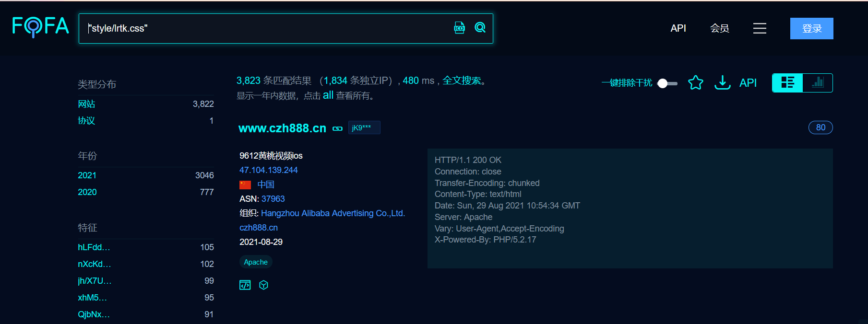Click the Apache tag
This screenshot has height=324, width=868.
(x=256, y=262)
